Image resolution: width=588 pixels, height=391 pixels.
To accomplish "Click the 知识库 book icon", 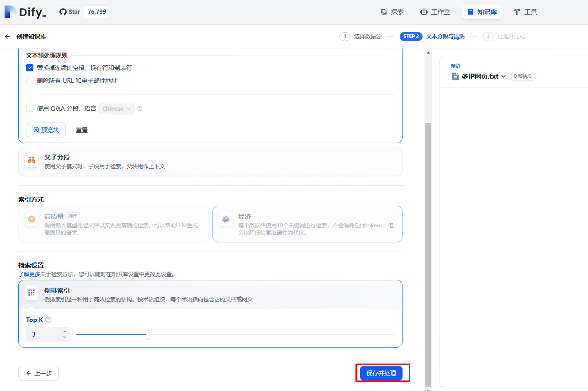I will (471, 12).
